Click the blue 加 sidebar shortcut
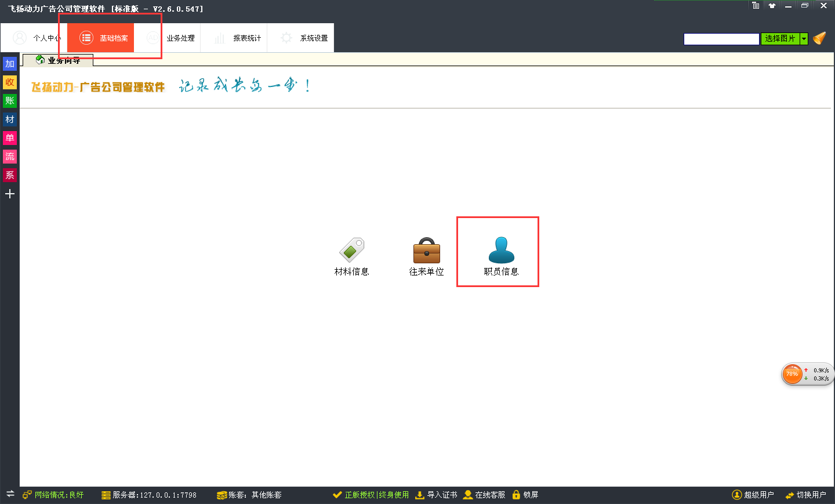The height and width of the screenshot is (504, 835). pyautogui.click(x=10, y=64)
